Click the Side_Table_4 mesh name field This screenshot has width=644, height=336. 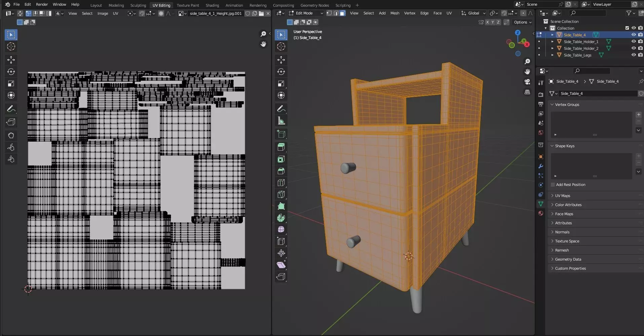pos(597,94)
